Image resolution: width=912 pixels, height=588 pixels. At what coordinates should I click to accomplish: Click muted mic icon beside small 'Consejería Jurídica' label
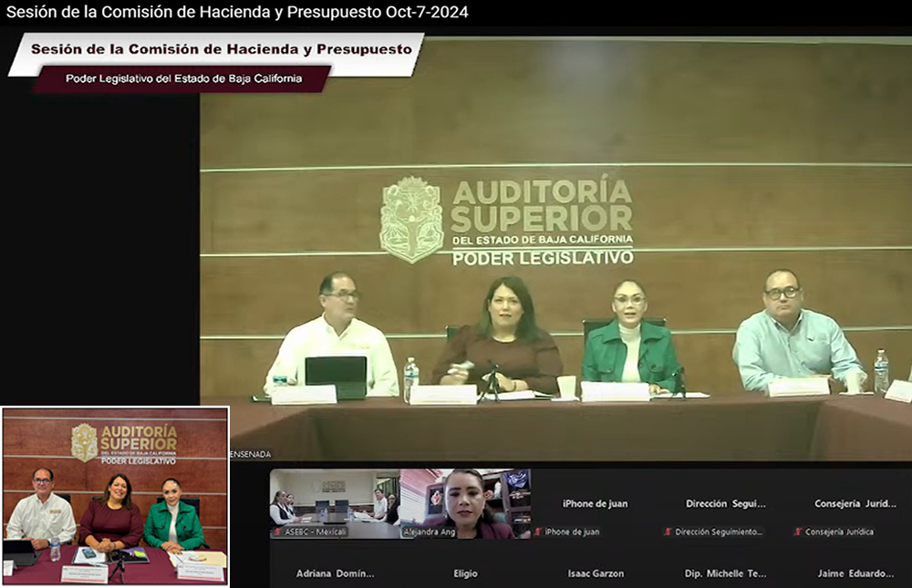pos(798,531)
